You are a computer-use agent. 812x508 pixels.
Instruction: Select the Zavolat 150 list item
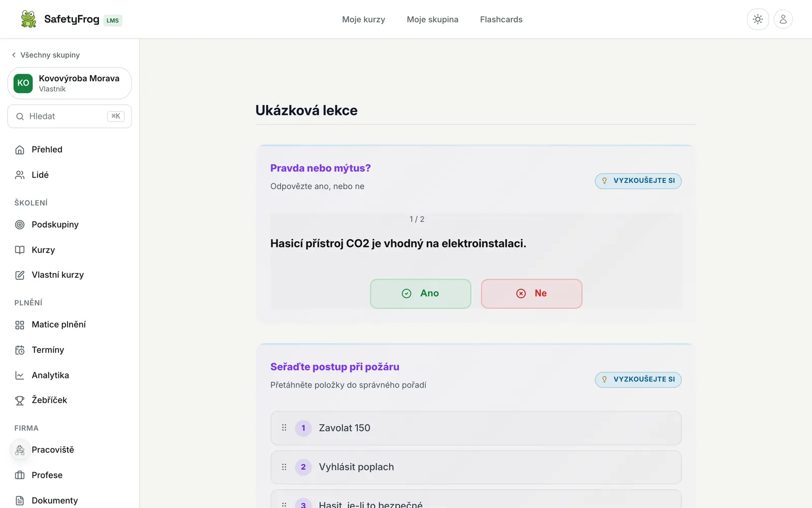tap(476, 428)
